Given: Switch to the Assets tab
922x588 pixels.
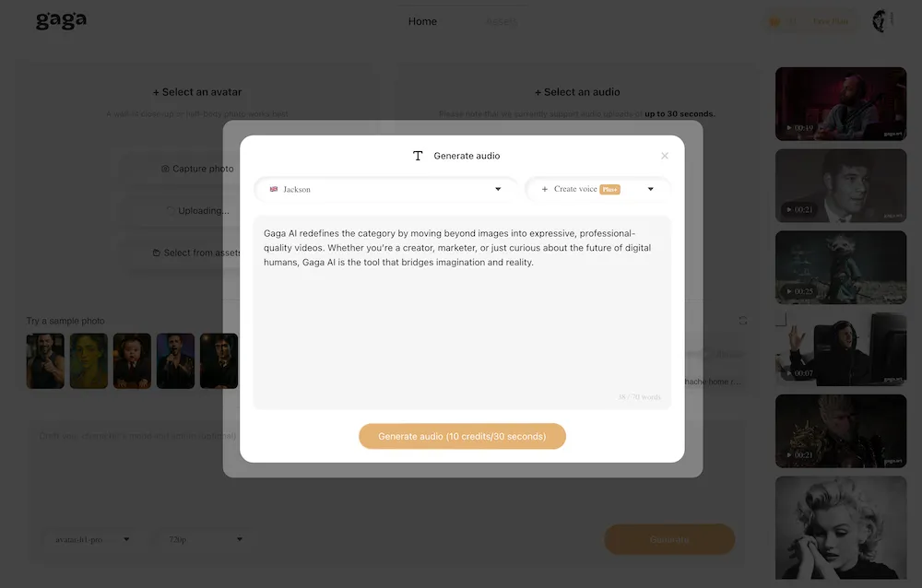Looking at the screenshot, I should pos(501,21).
